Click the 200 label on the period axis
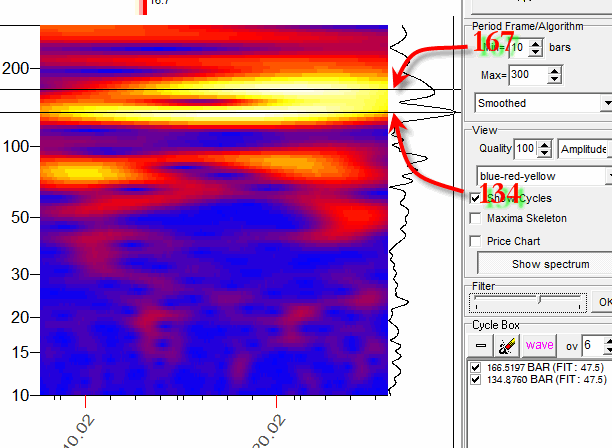The height and width of the screenshot is (448, 612). coord(16,69)
